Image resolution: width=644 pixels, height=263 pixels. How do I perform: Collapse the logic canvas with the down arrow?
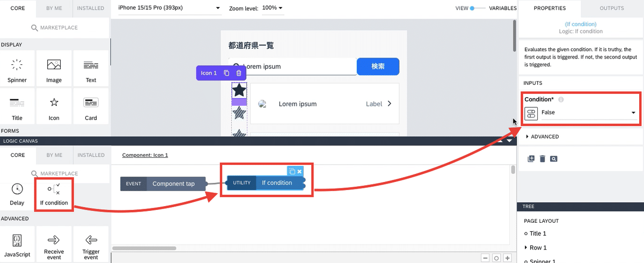[510, 141]
